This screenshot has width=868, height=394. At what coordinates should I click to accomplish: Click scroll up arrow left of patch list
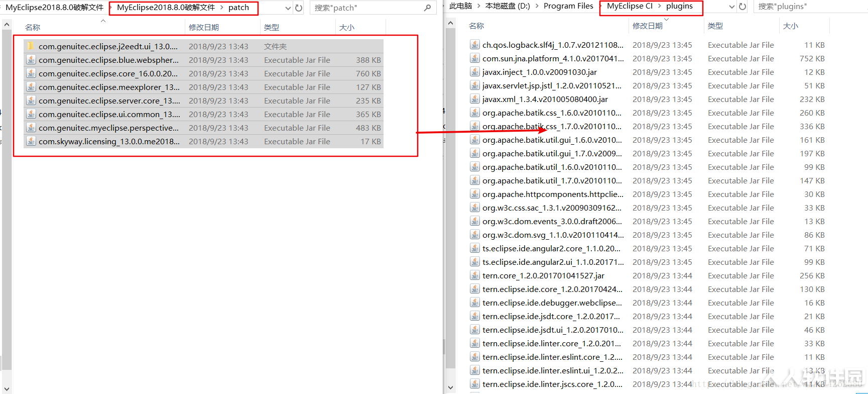[7, 24]
